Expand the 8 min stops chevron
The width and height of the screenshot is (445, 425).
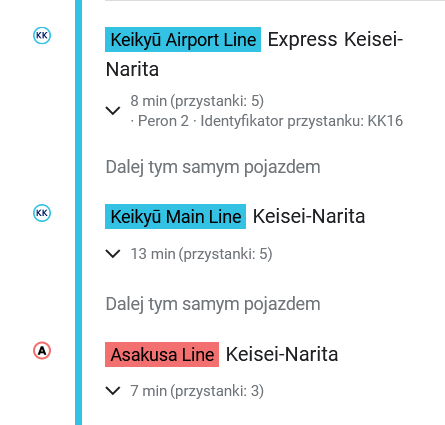pyautogui.click(x=113, y=110)
